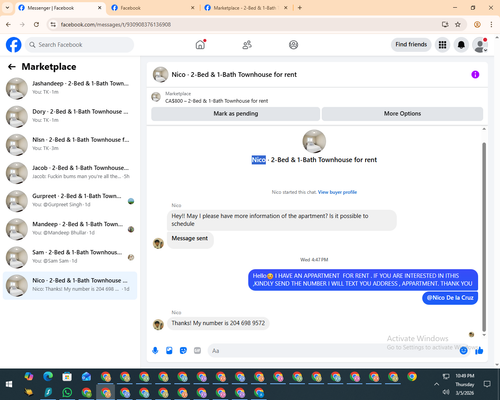Click the 'Message sent' bubble

[x=190, y=239]
